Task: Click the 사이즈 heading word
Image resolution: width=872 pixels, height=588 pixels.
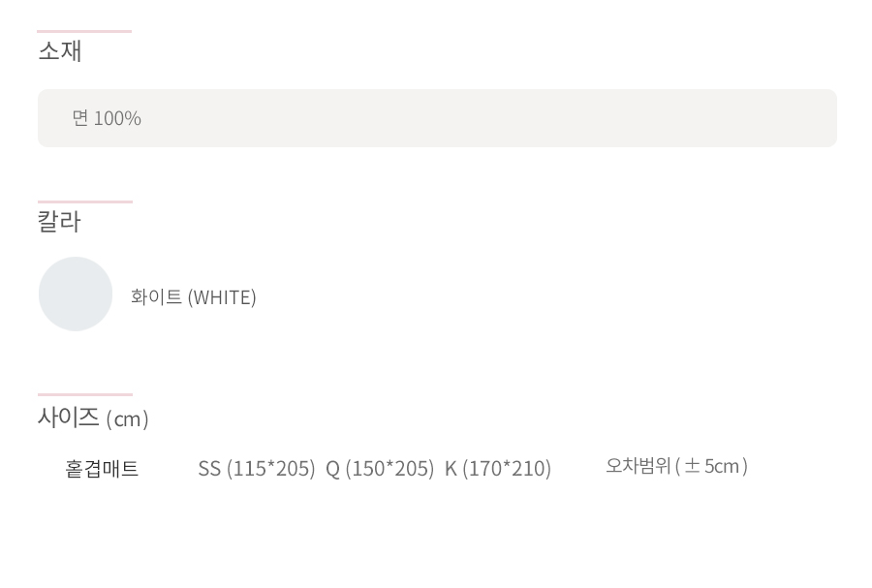Action: (x=69, y=418)
